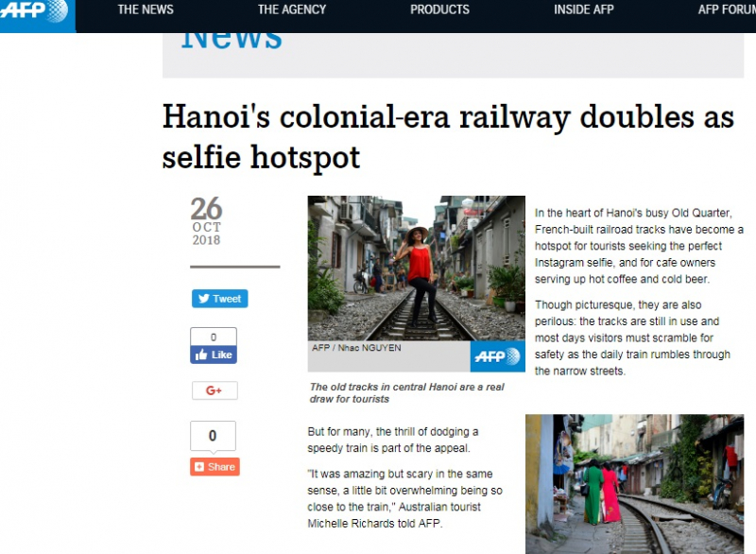Image resolution: width=756 pixels, height=554 pixels.
Task: Open THE NEWS menu
Action: point(146,9)
